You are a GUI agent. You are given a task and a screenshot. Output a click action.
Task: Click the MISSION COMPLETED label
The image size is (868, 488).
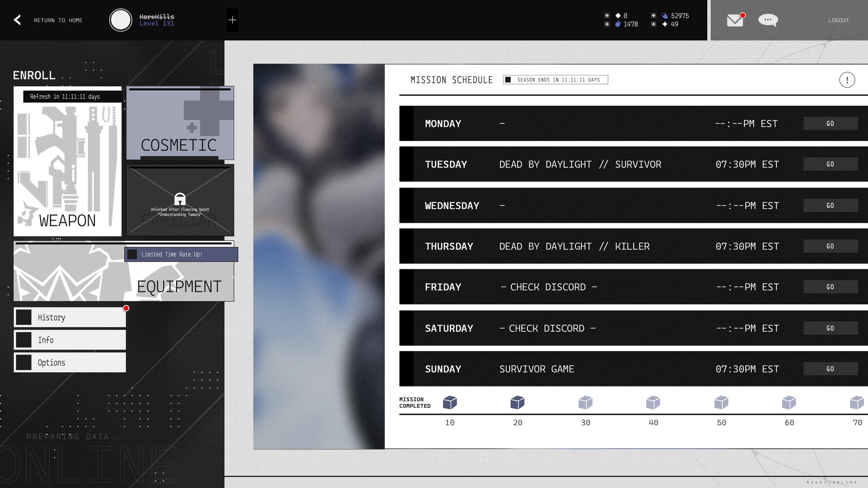click(415, 403)
